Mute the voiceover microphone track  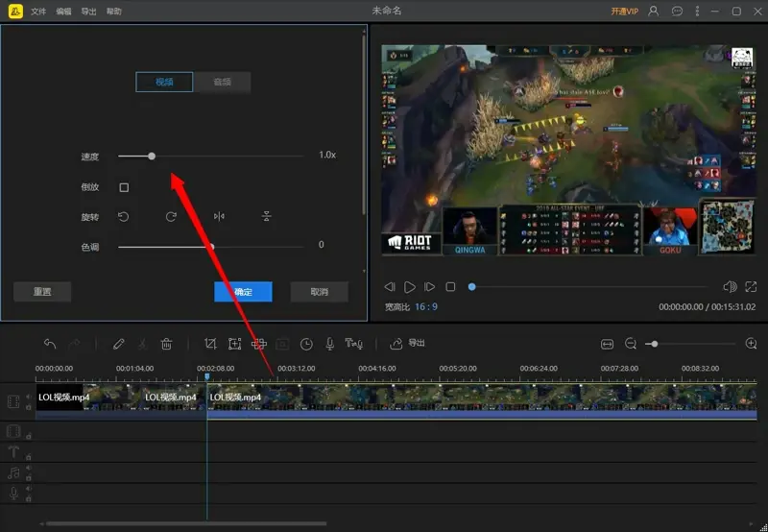point(29,489)
